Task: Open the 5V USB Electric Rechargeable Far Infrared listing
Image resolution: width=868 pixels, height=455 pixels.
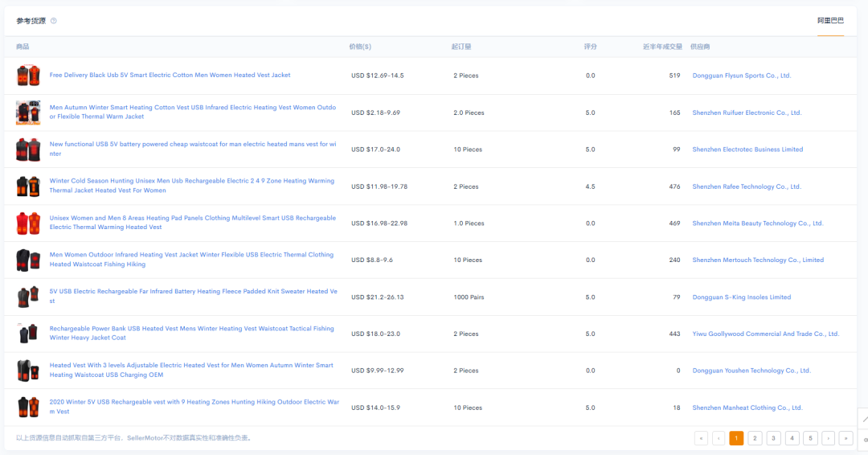Action: tap(193, 296)
